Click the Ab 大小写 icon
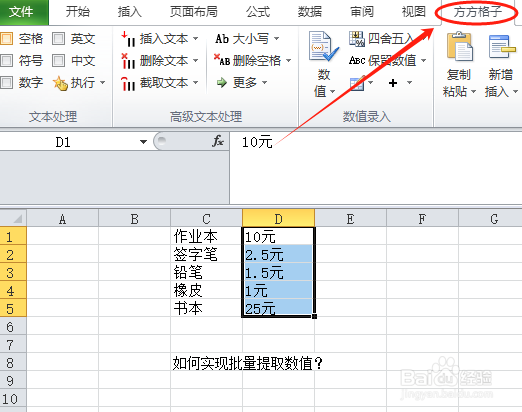 [222, 39]
